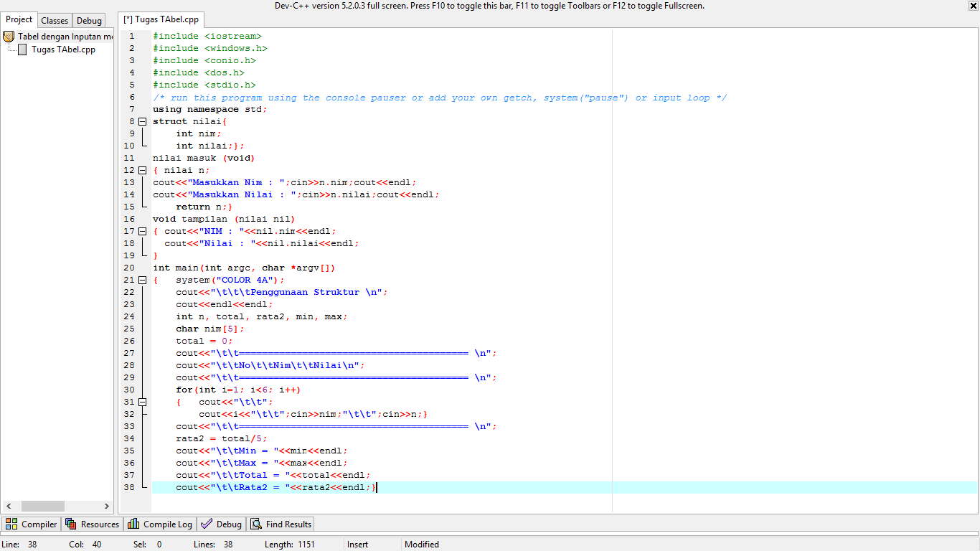The width and height of the screenshot is (980, 551).
Task: Click the No/Nim/Nilai header cout line
Action: tap(270, 365)
